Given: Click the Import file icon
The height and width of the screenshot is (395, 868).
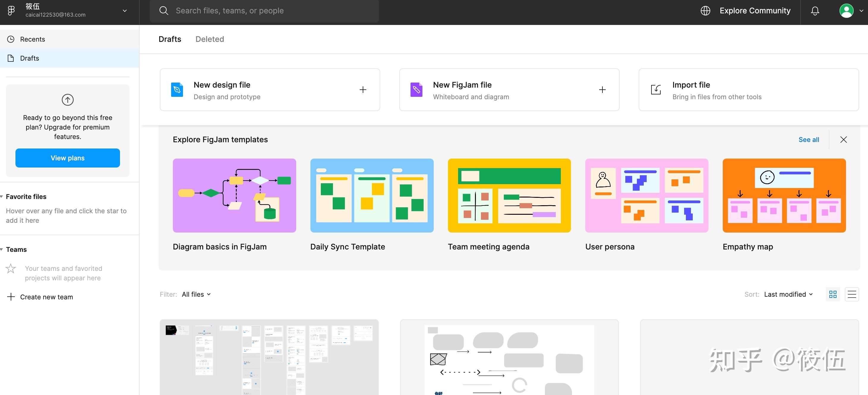Looking at the screenshot, I should [656, 90].
